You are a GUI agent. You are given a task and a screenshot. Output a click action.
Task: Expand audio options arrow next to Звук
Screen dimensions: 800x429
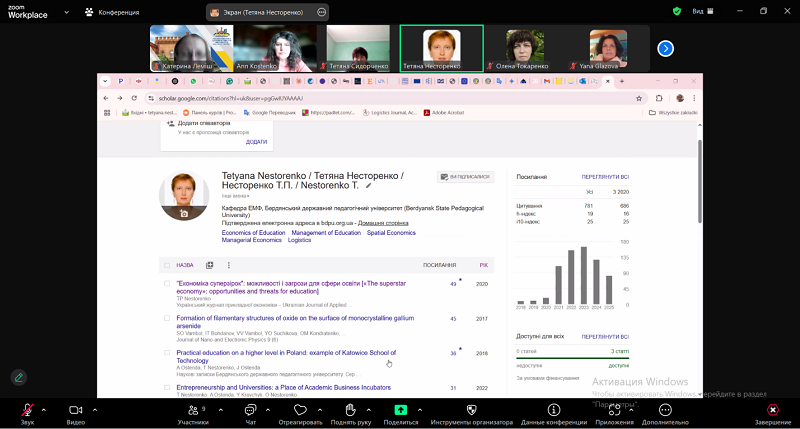click(x=43, y=410)
